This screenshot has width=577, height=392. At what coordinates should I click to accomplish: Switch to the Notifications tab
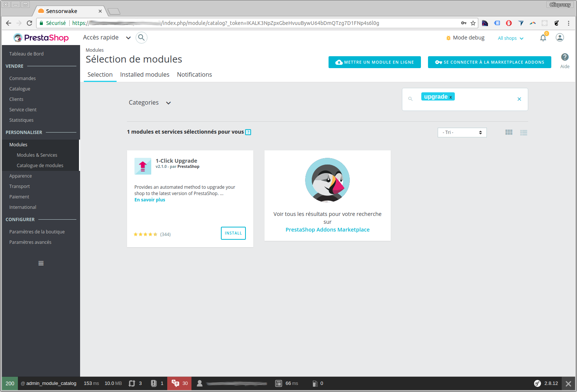tap(194, 75)
